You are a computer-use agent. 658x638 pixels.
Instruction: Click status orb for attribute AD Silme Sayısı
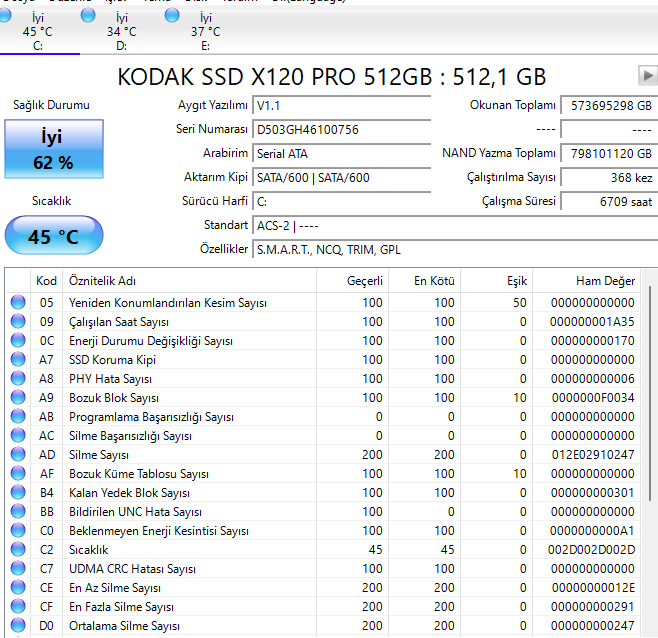click(x=18, y=454)
